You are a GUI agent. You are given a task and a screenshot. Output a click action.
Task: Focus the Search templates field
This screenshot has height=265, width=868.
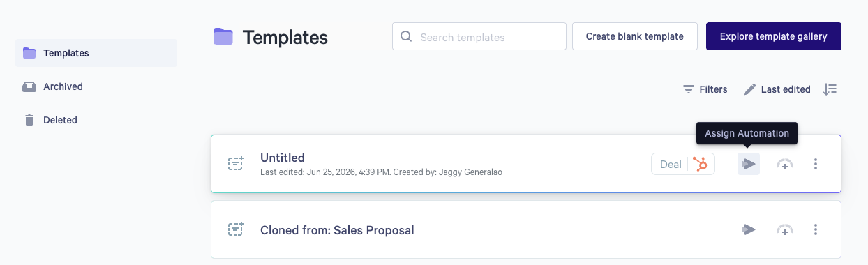coord(479,36)
